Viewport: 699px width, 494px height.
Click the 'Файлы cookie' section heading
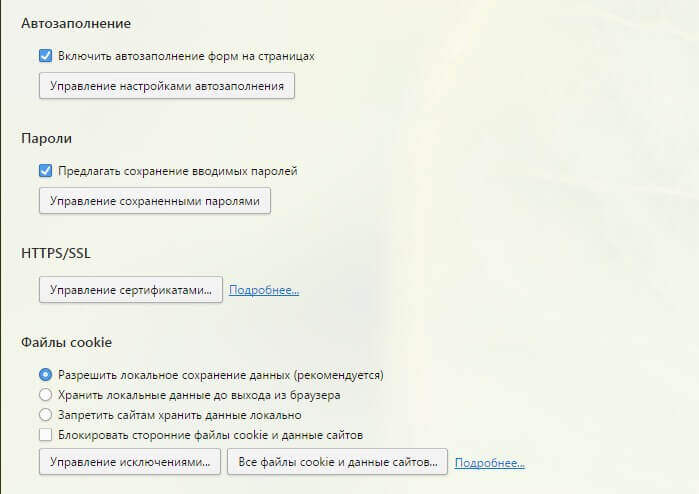click(x=66, y=343)
